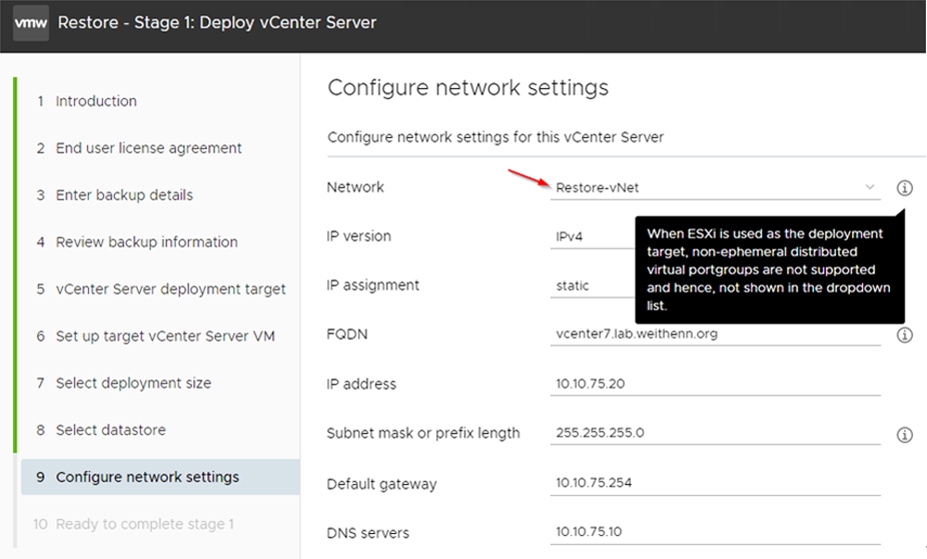Click the IP address field 10.10.75.20

point(715,384)
